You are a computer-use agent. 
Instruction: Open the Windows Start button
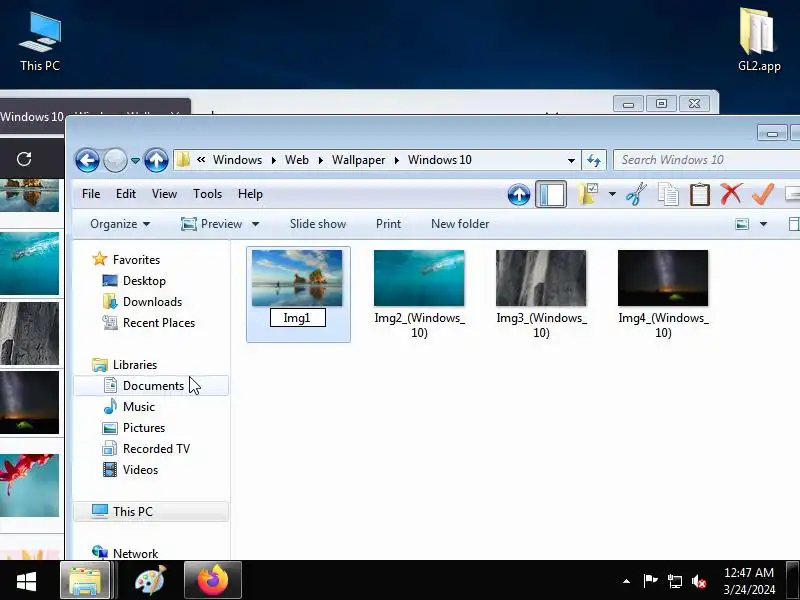tap(27, 581)
